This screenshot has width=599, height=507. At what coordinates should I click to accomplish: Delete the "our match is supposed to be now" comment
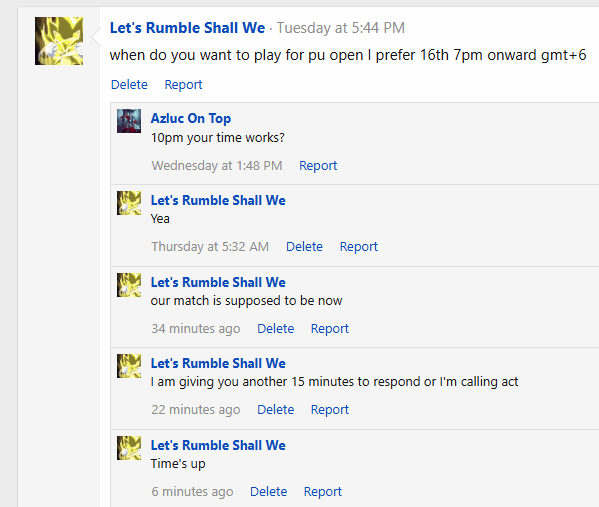coord(275,329)
